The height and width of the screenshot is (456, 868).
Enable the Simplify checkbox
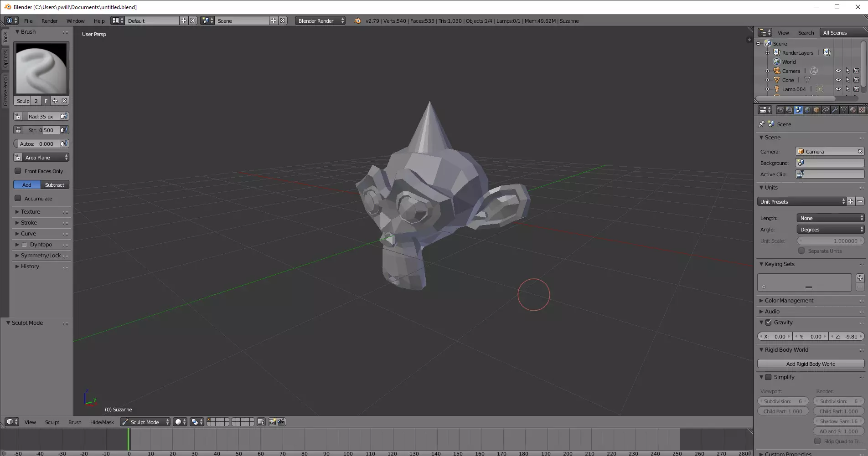(768, 377)
